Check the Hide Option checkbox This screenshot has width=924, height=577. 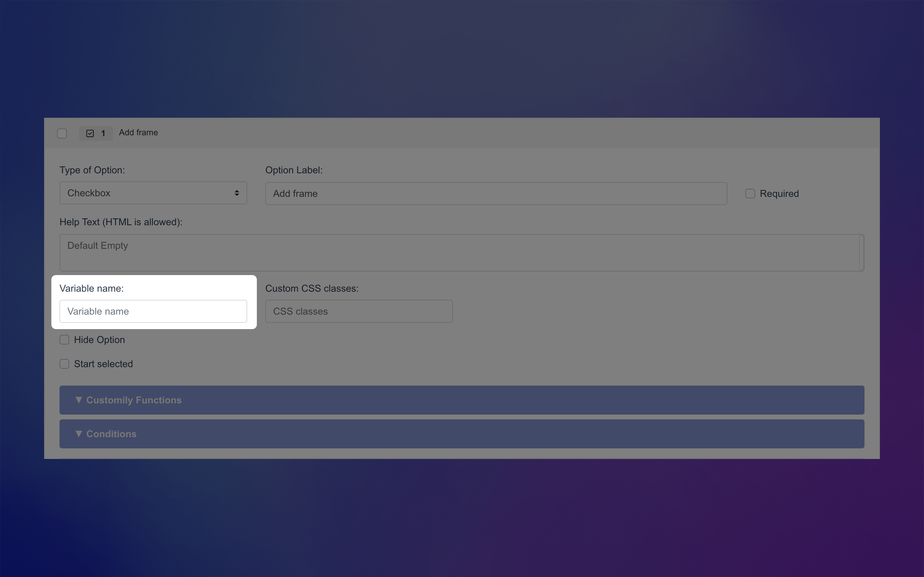(x=64, y=339)
